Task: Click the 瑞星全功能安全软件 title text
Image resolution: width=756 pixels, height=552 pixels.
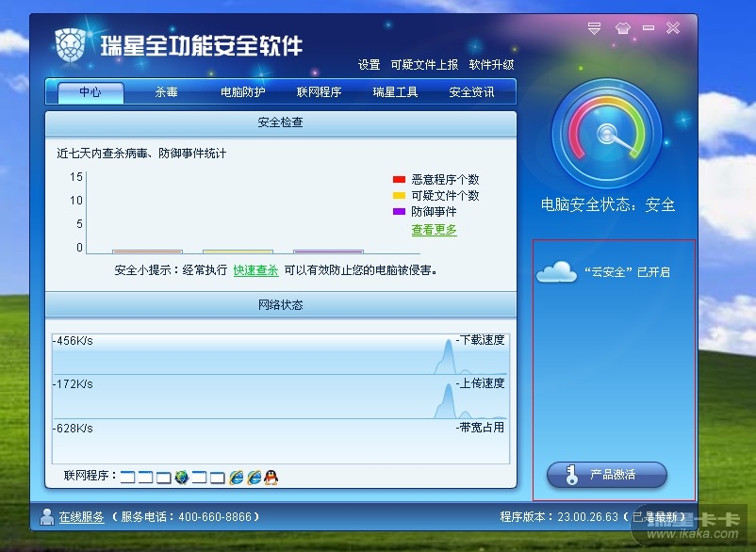Action: tap(201, 46)
